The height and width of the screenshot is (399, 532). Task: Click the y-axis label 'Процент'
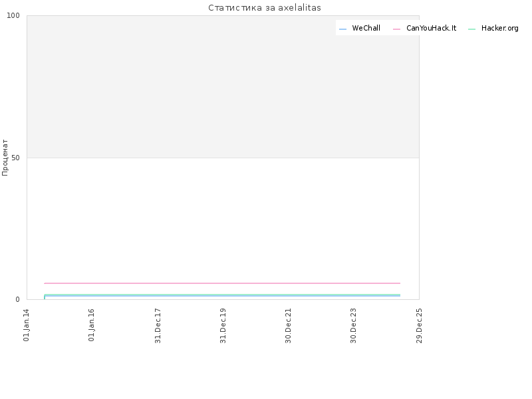point(5,158)
